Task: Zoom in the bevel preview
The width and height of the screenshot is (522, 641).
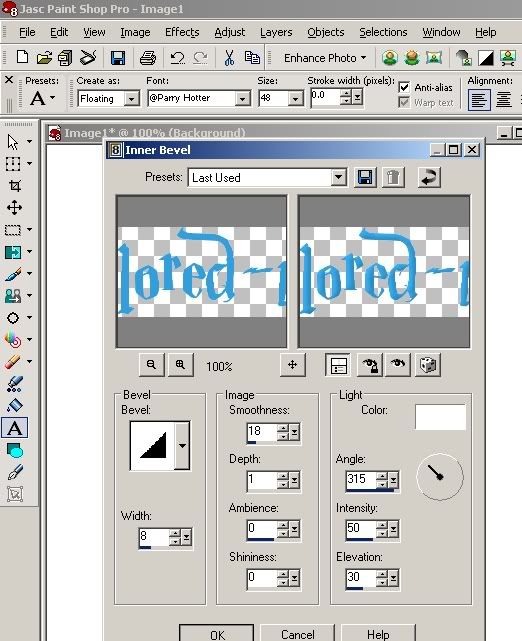Action: (180, 365)
